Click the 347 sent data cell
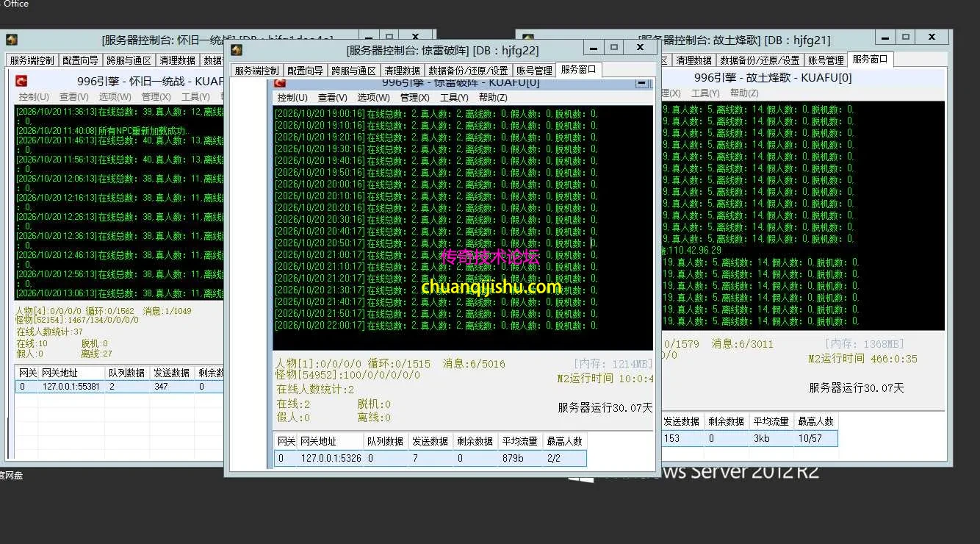This screenshot has width=980, height=544. click(x=172, y=387)
